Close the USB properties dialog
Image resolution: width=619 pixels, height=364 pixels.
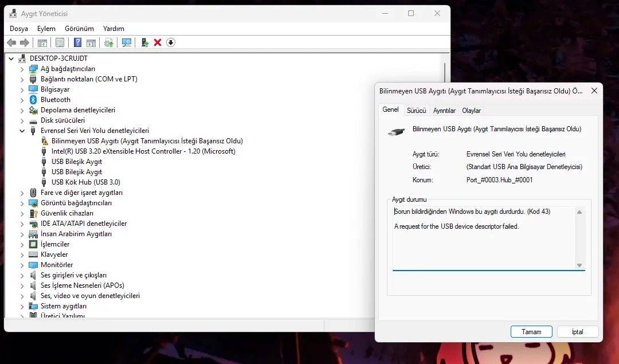click(x=594, y=91)
